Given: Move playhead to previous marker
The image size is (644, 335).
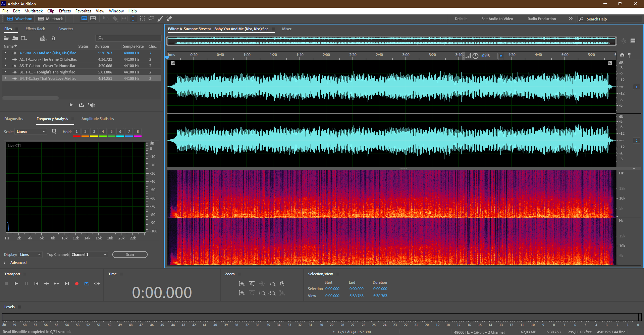Looking at the screenshot, I should click(36, 284).
